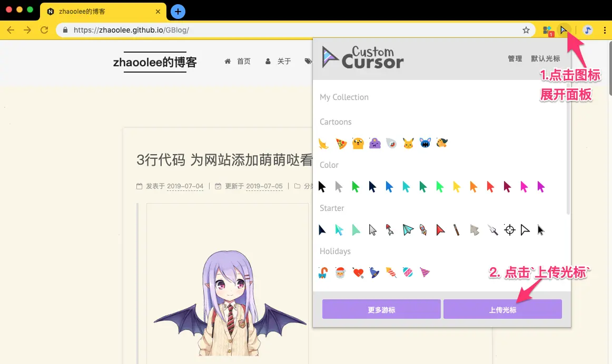612x364 pixels.
Task: Choose the gray stone arrow Starter cursor
Action: pyautogui.click(x=474, y=230)
